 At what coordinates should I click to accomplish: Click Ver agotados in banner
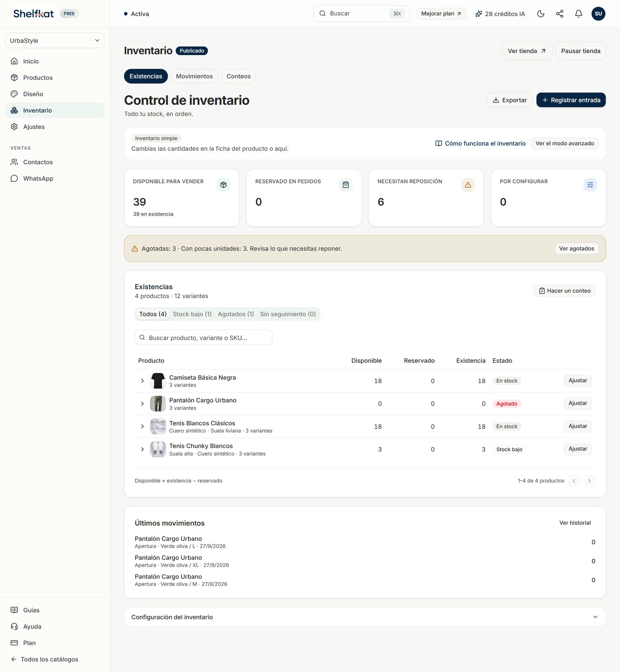click(x=576, y=249)
